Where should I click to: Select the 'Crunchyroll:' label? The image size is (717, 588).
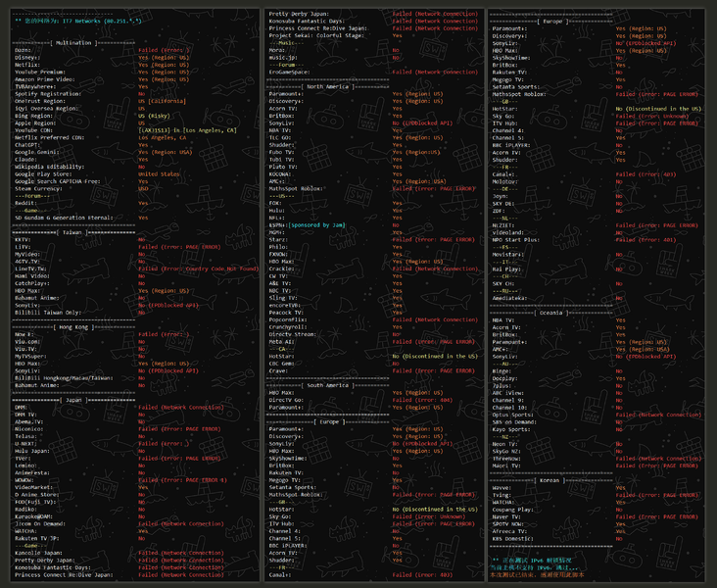[x=288, y=327]
